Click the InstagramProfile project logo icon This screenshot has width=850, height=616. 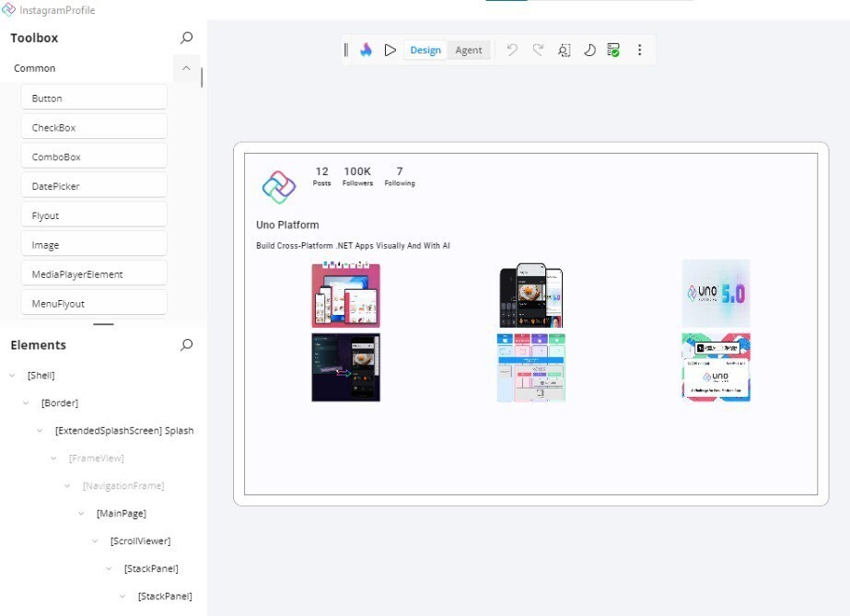point(11,9)
